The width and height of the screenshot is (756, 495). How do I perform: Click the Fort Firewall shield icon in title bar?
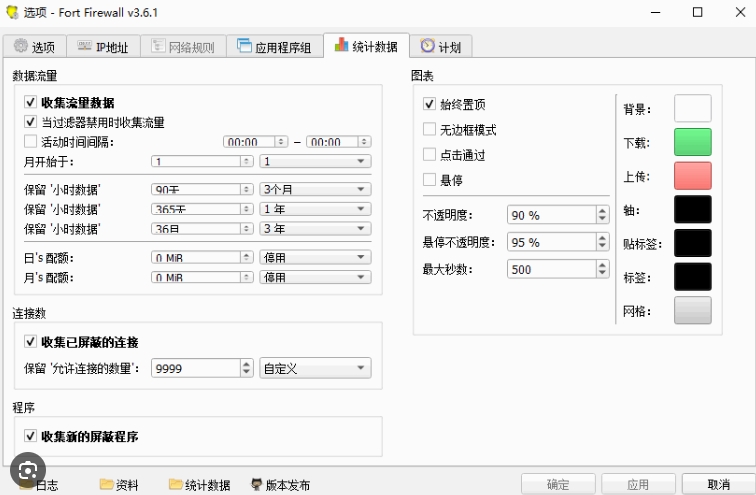pos(12,13)
